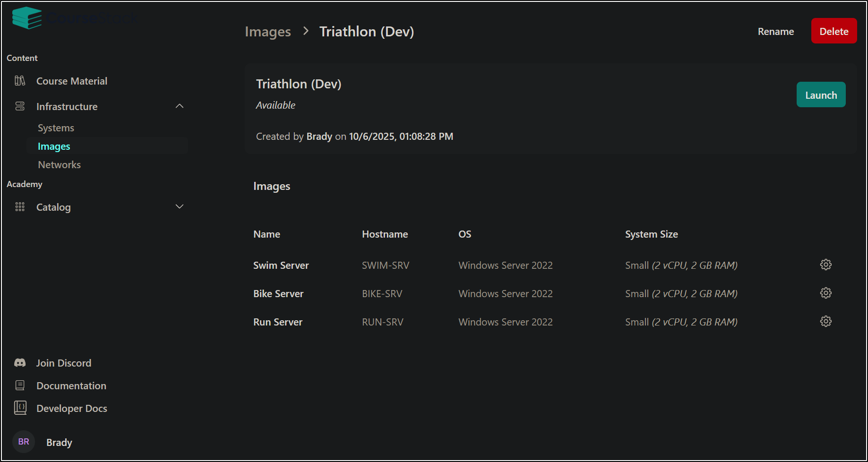Open the Documentation link
This screenshot has width=868, height=462.
[x=71, y=385]
